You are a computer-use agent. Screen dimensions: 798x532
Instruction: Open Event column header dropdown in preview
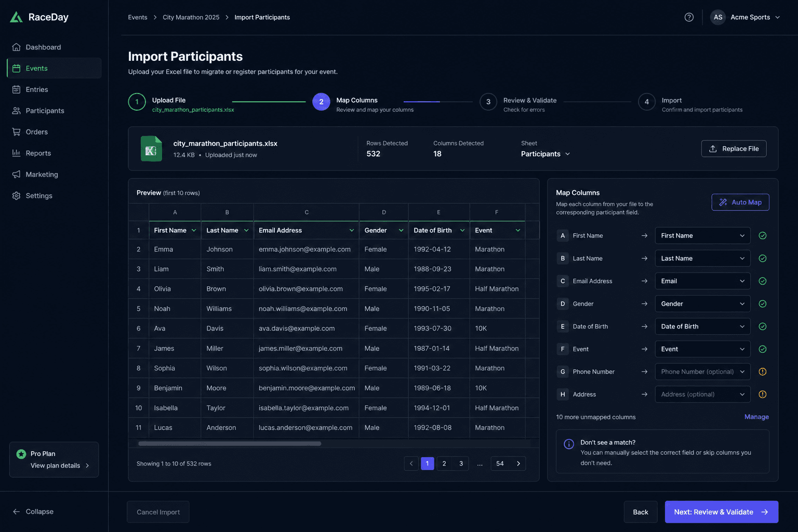click(518, 230)
